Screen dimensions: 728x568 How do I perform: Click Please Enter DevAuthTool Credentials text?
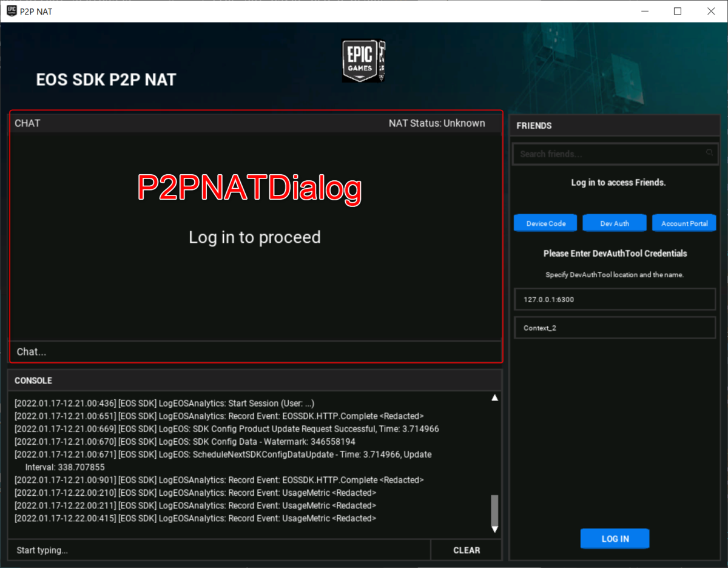615,253
